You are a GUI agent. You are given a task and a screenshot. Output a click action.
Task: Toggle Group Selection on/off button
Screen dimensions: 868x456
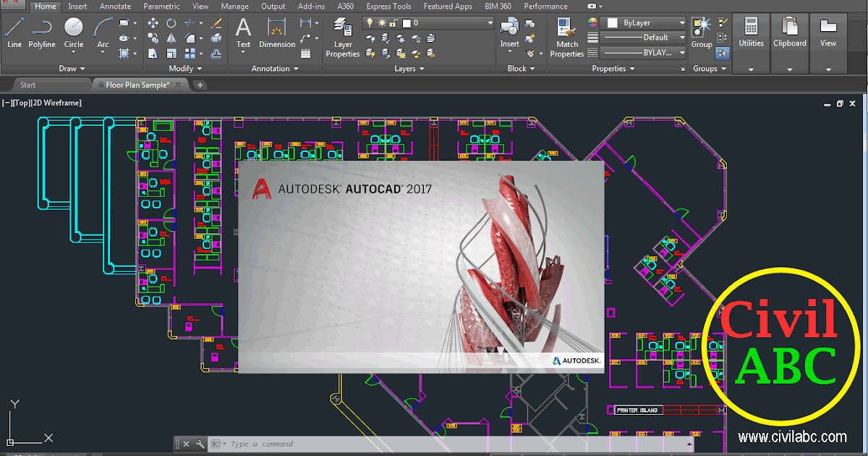(722, 53)
